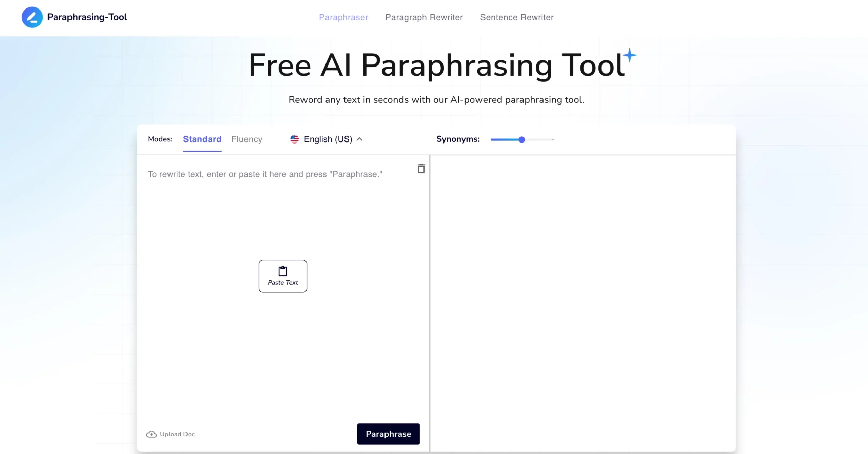Click the 'Reword any text in seconds' subtitle
Viewport: 868px width, 454px height.
[x=436, y=100]
